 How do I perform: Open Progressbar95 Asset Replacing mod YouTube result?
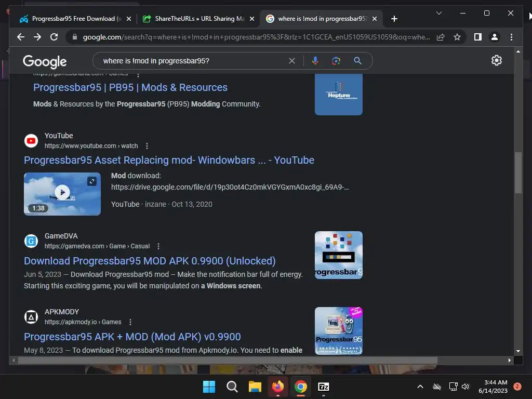click(169, 160)
